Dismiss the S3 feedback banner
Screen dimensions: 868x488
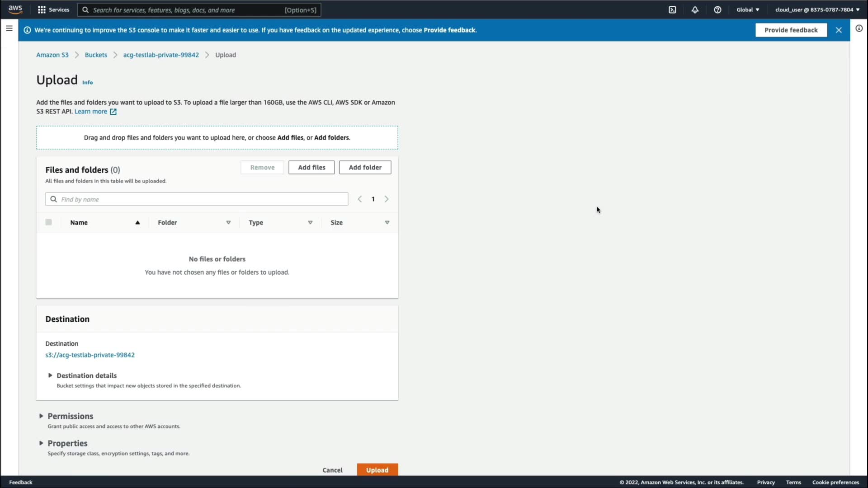[839, 30]
